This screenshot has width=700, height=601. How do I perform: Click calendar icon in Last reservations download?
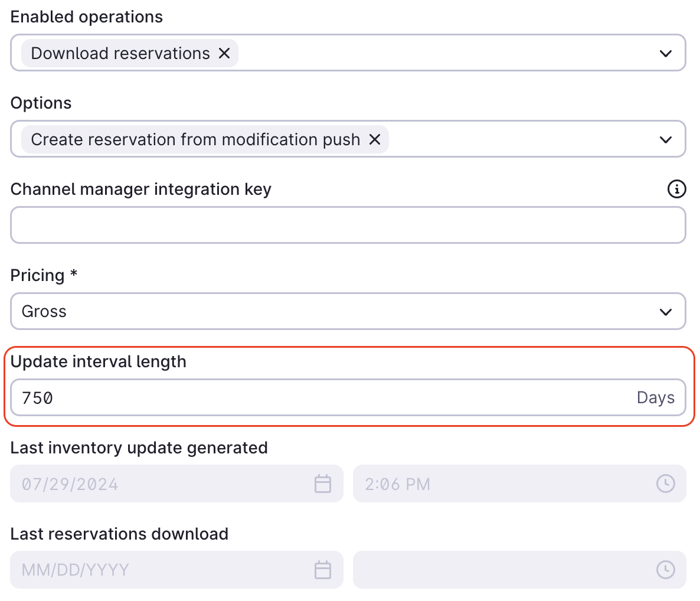(322, 570)
